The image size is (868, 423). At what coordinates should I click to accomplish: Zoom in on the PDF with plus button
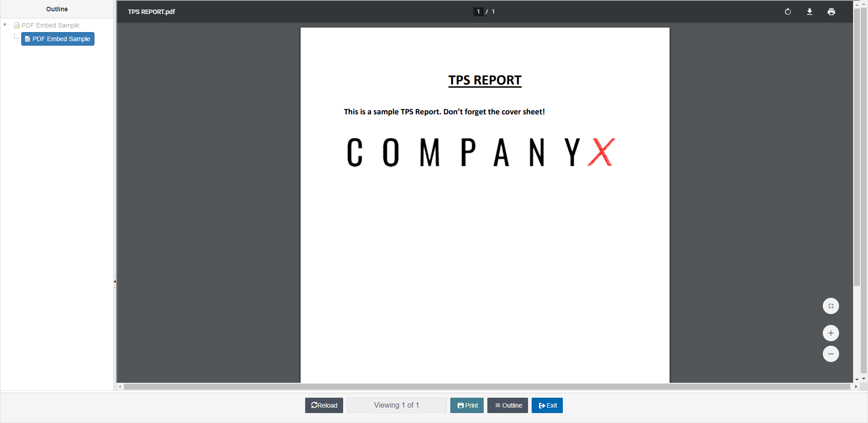(x=831, y=333)
